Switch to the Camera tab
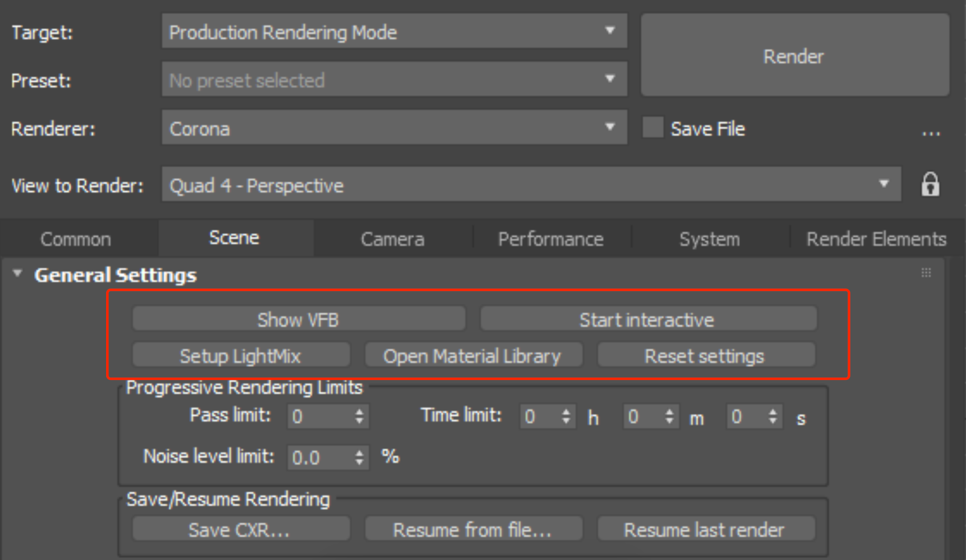 click(x=392, y=239)
